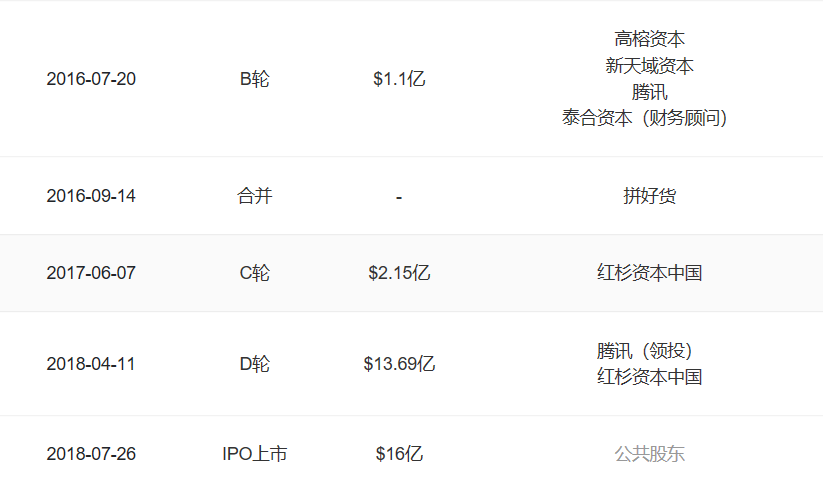Open investor link 高榕资本
The height and width of the screenshot is (490, 823).
point(649,39)
